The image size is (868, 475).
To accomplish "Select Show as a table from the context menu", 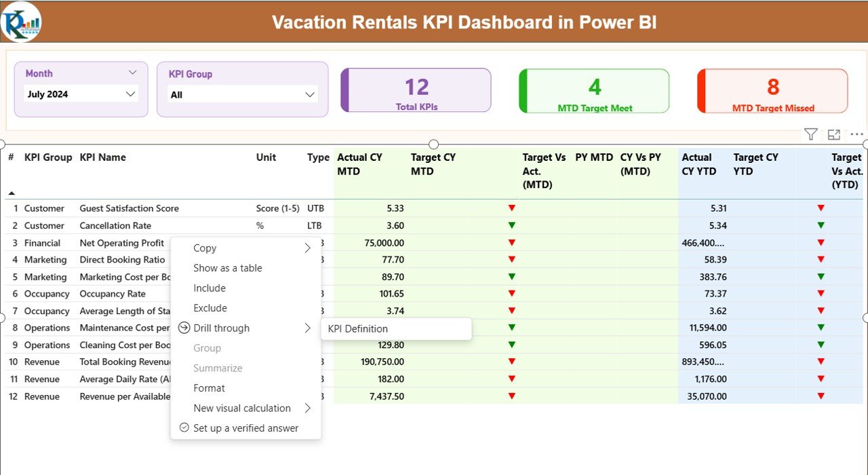I will point(228,268).
